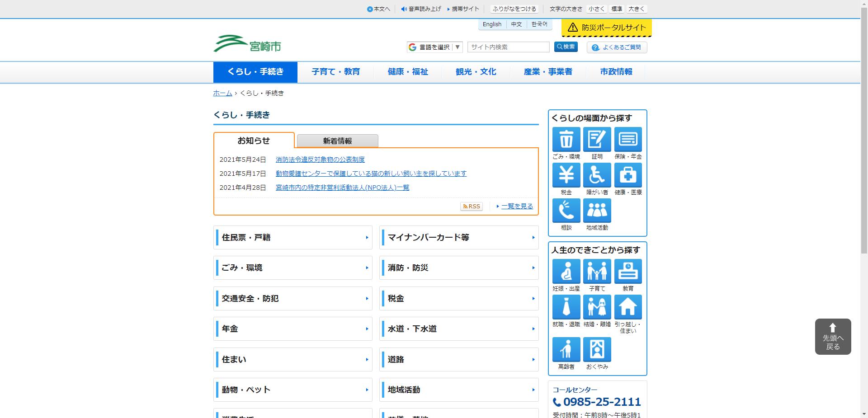The height and width of the screenshot is (418, 868).
Task: Toggle ふりがなをつける furigana button
Action: click(x=514, y=9)
